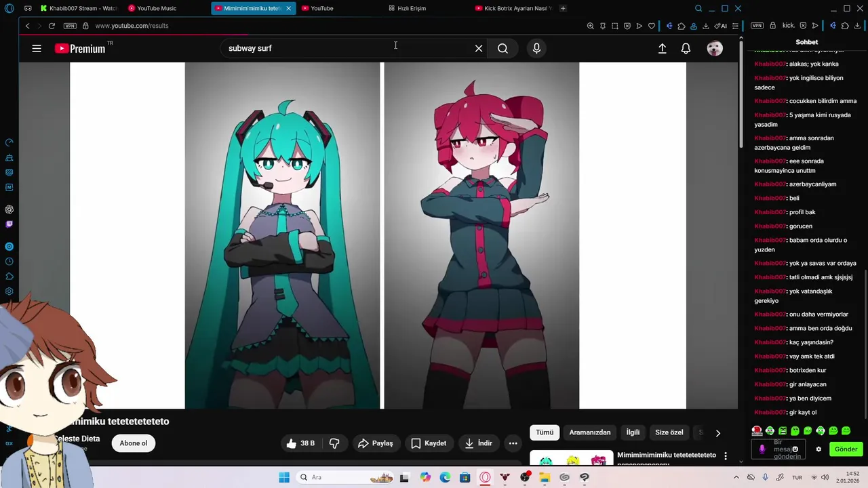
Task: Open the Celeste Dieta channel link
Action: [x=76, y=439]
